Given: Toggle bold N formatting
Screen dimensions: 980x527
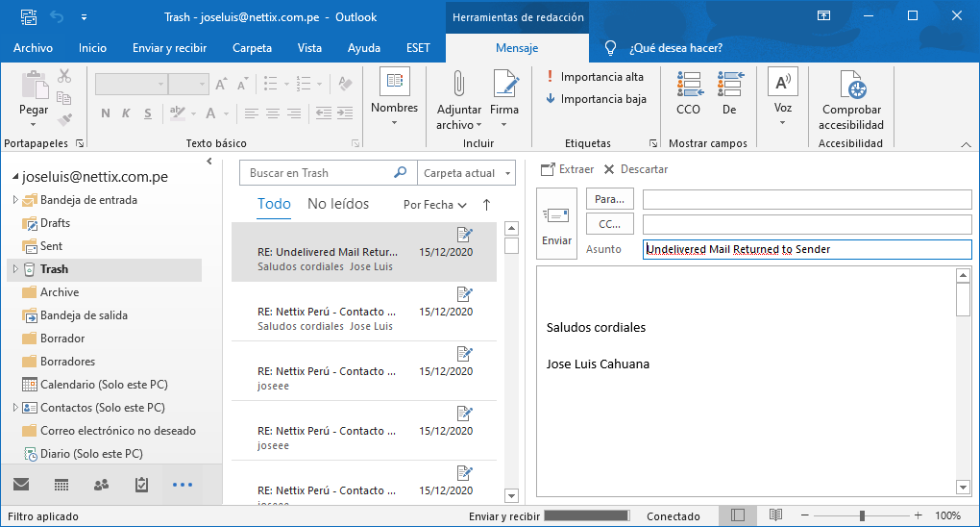Looking at the screenshot, I should click(106, 113).
